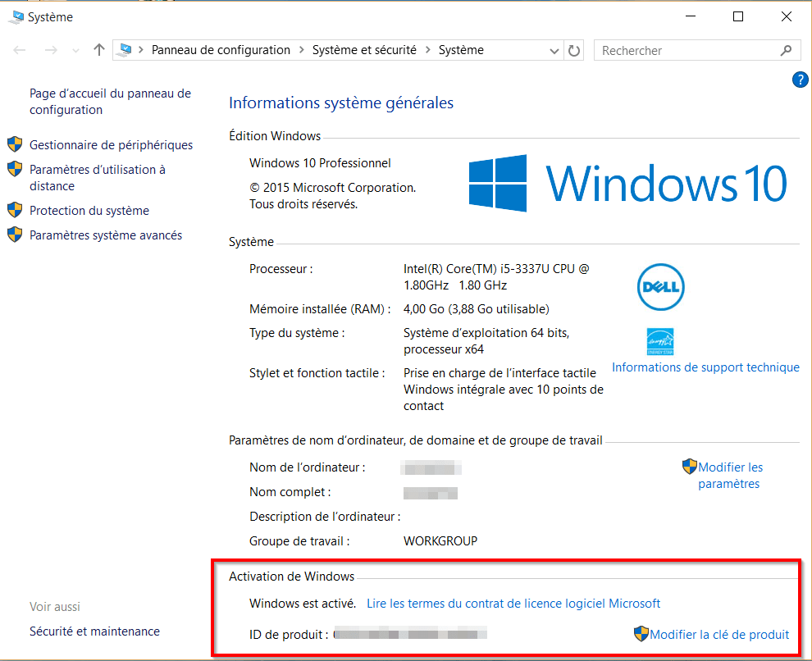Select Système et sécurité in breadcrumb
This screenshot has width=812, height=661.
(364, 50)
